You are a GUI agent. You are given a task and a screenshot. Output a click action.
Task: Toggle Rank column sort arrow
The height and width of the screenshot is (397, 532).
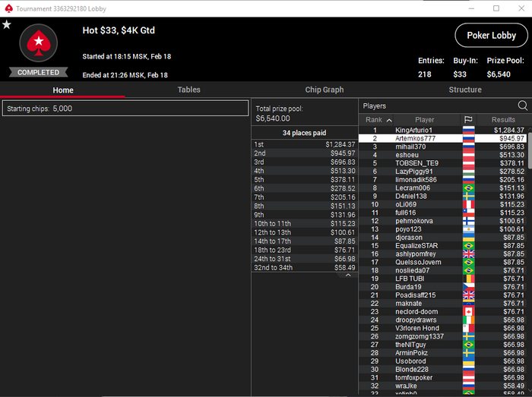(x=389, y=120)
